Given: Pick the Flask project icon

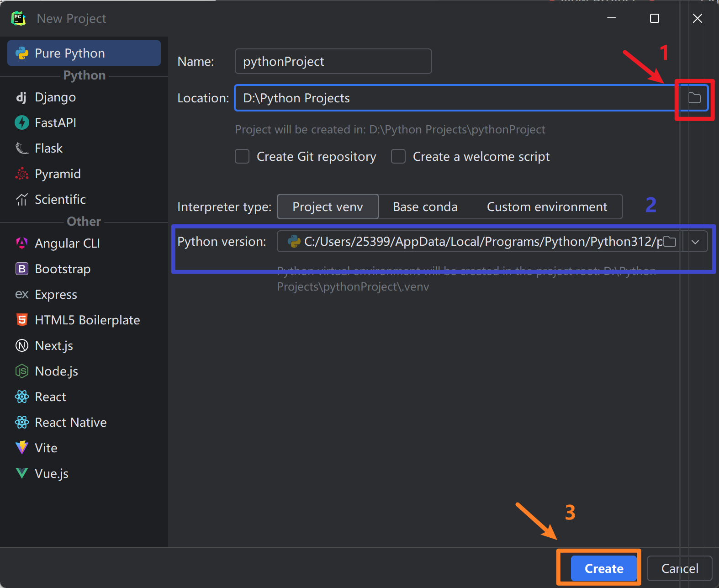Looking at the screenshot, I should [21, 148].
